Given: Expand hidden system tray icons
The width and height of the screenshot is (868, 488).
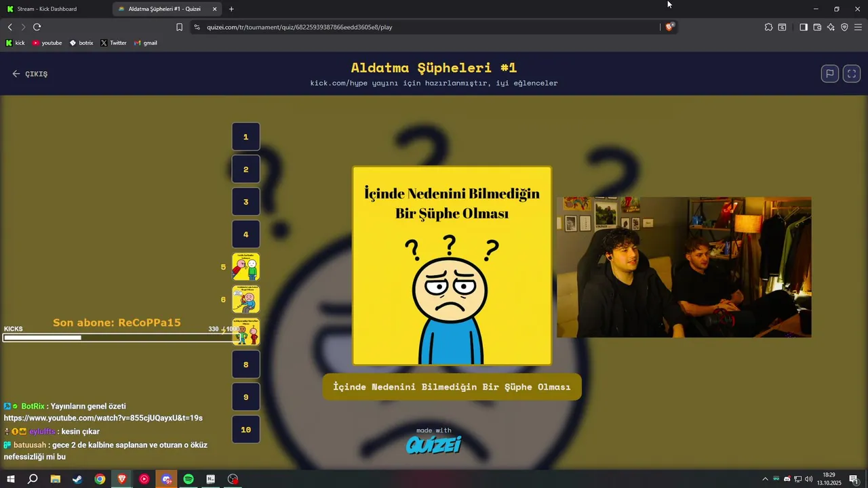Looking at the screenshot, I should [x=765, y=479].
